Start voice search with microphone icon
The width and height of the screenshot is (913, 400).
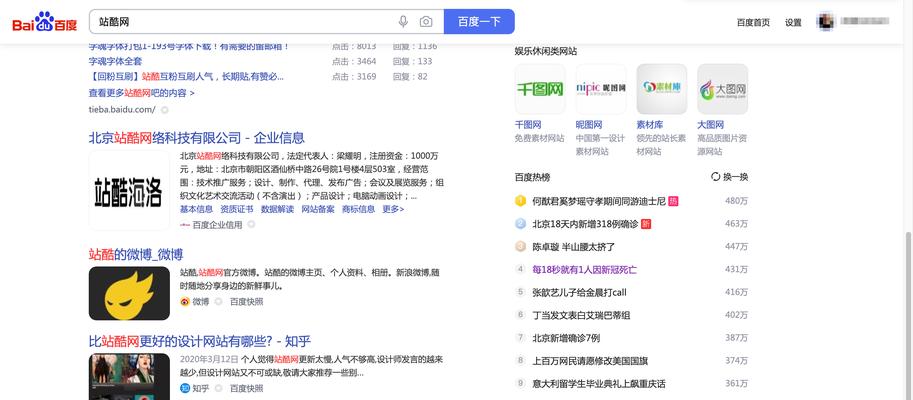tap(403, 22)
